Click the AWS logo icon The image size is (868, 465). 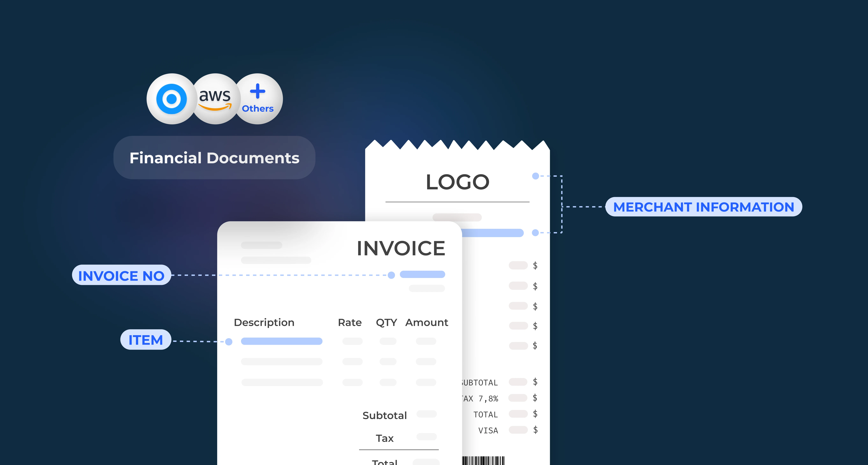pyautogui.click(x=215, y=99)
